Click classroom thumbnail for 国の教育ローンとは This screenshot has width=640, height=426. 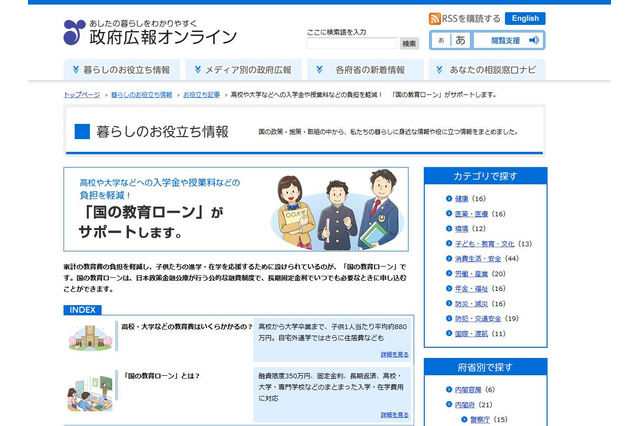click(x=90, y=393)
